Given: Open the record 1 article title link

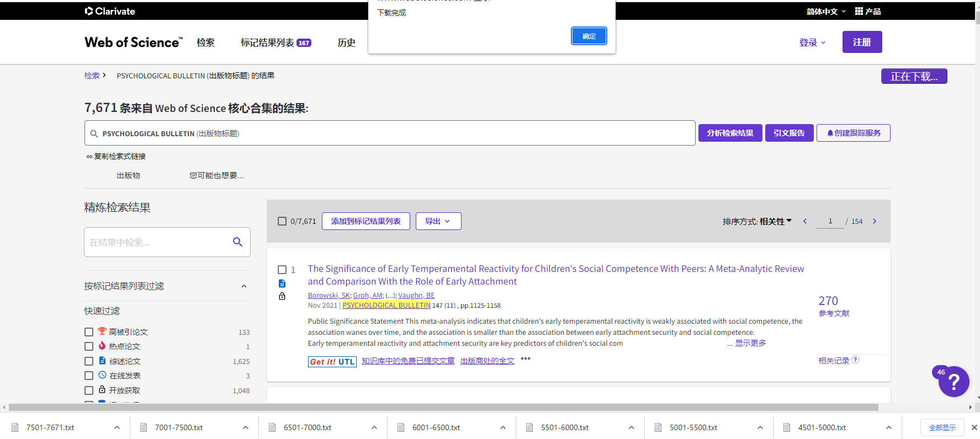Looking at the screenshot, I should point(556,275).
